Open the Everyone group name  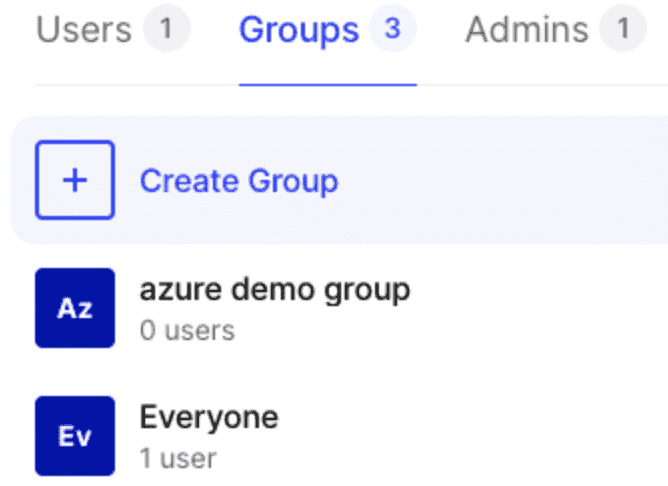(209, 416)
